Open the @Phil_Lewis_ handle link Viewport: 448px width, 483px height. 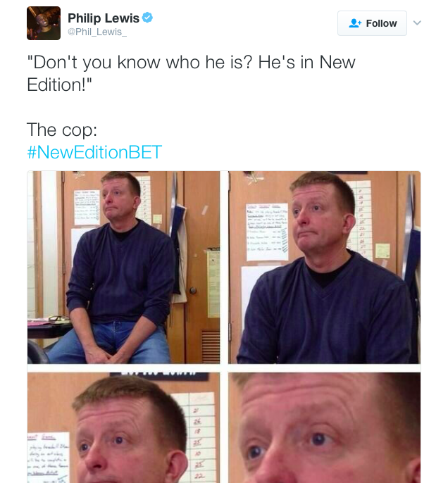(97, 32)
